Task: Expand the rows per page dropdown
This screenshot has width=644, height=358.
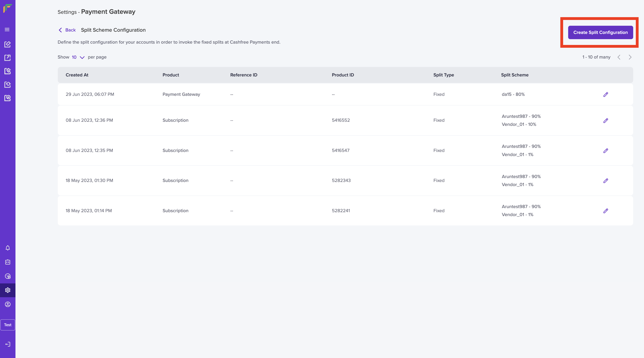Action: (x=78, y=57)
